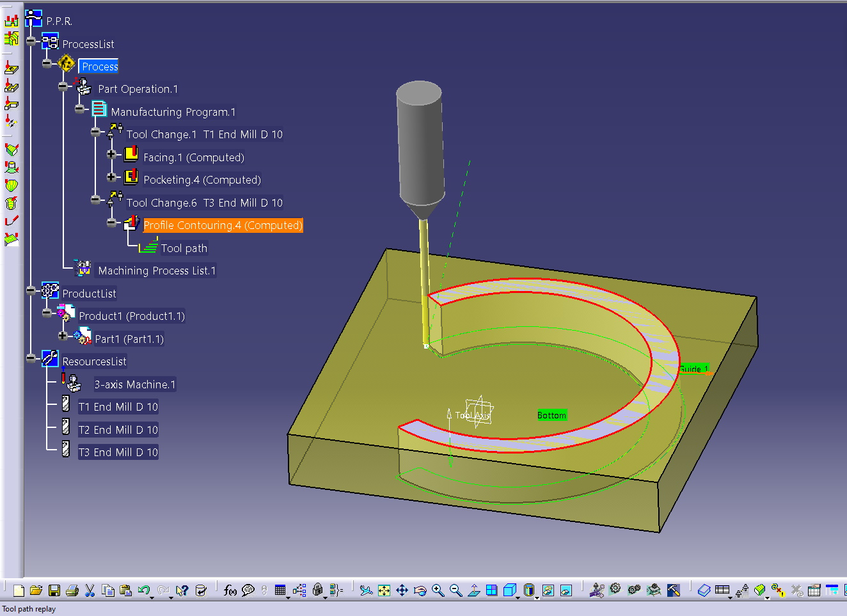Viewport: 847px width, 616px height.
Task: Click the Pan view arrows icon
Action: tap(402, 590)
